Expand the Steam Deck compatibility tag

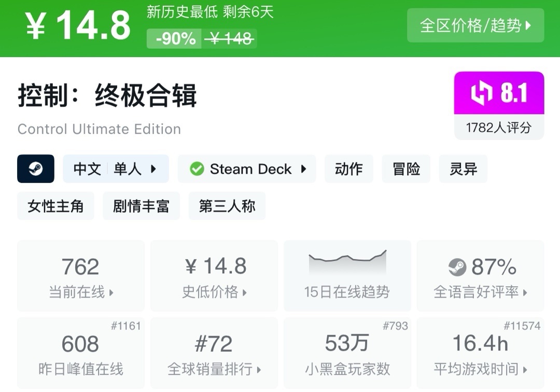247,169
